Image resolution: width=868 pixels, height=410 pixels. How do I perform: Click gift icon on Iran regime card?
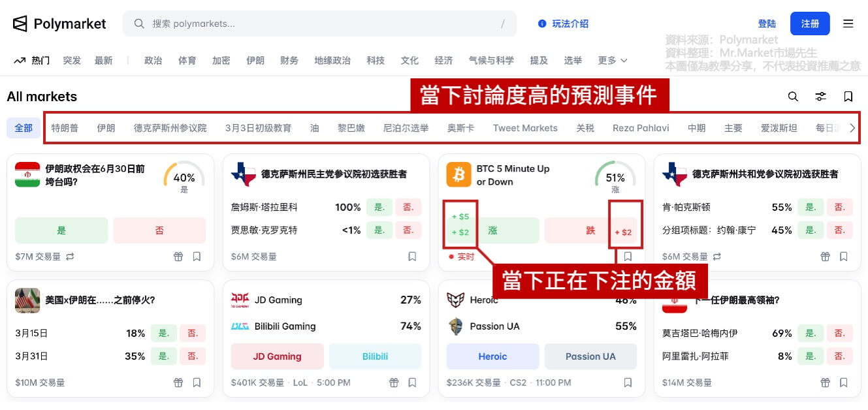(x=178, y=257)
